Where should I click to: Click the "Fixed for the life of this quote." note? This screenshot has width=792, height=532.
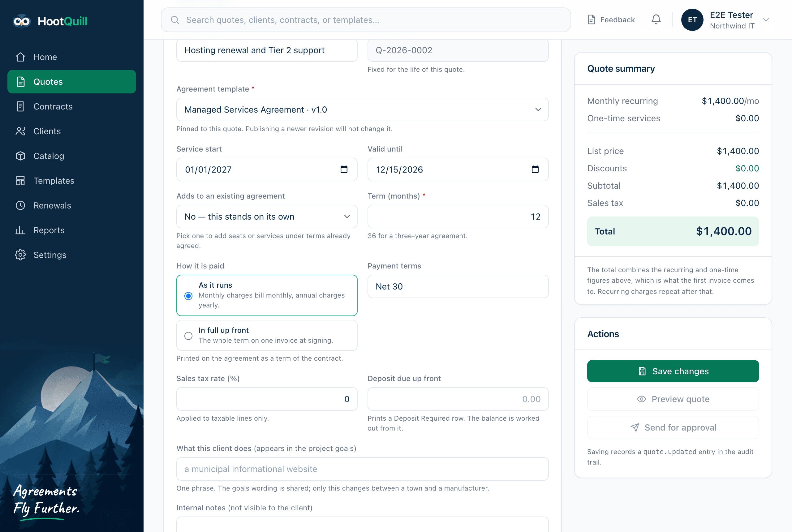[x=416, y=70]
